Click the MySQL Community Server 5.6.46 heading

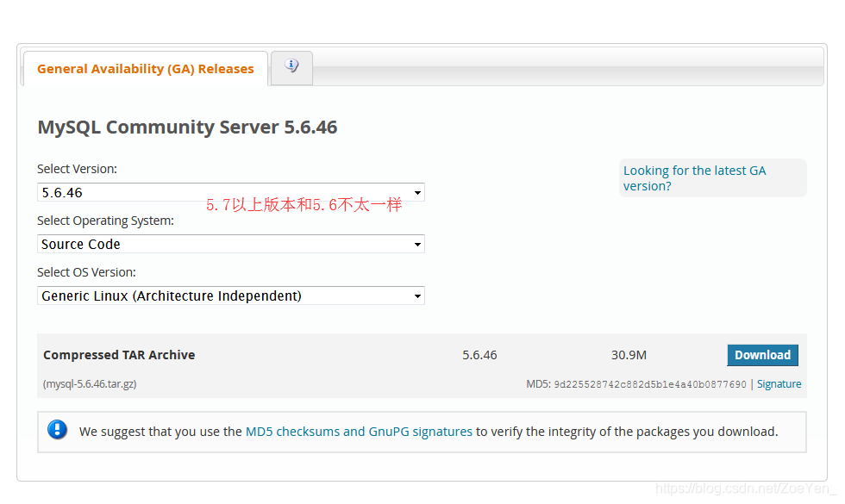point(187,128)
